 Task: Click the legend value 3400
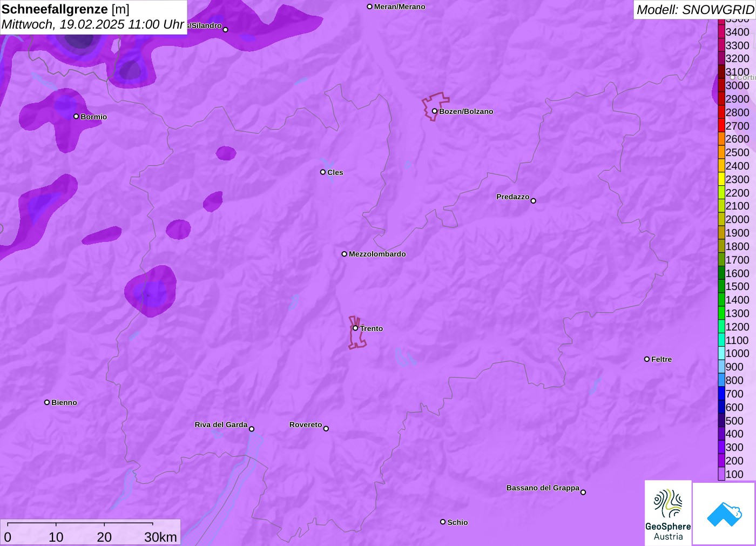pyautogui.click(x=737, y=32)
